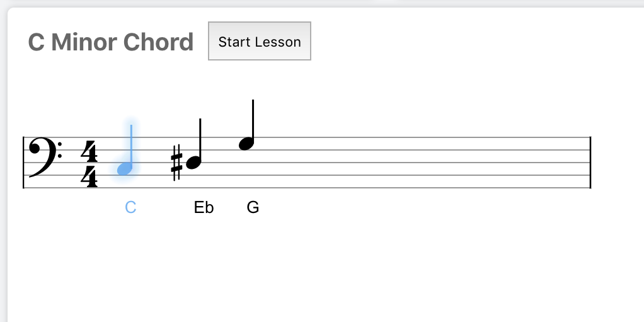
Task: Click the empty staff area after G note
Action: 423,163
